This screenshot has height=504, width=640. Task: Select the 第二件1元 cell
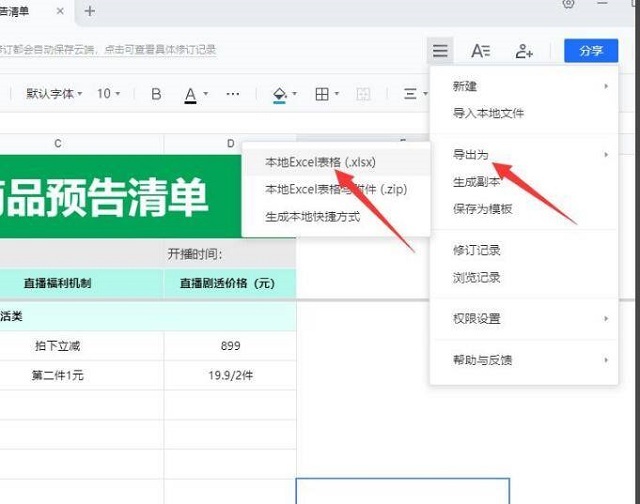(x=82, y=375)
